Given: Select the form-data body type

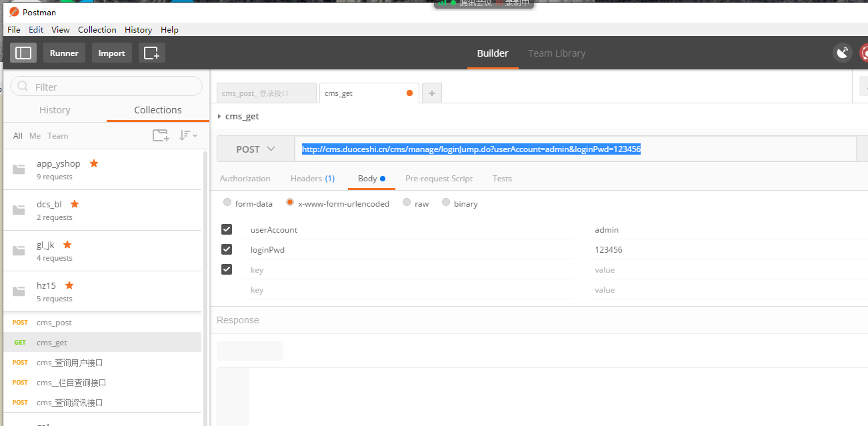Looking at the screenshot, I should [227, 203].
